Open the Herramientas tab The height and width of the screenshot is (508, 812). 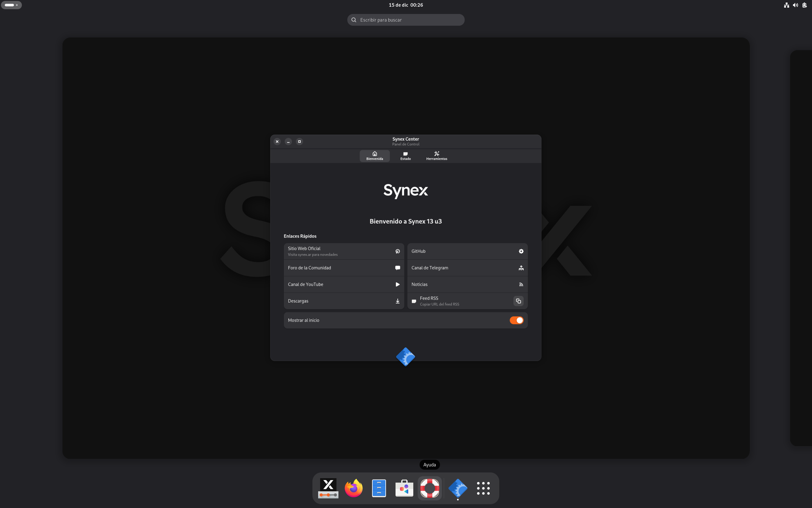436,156
